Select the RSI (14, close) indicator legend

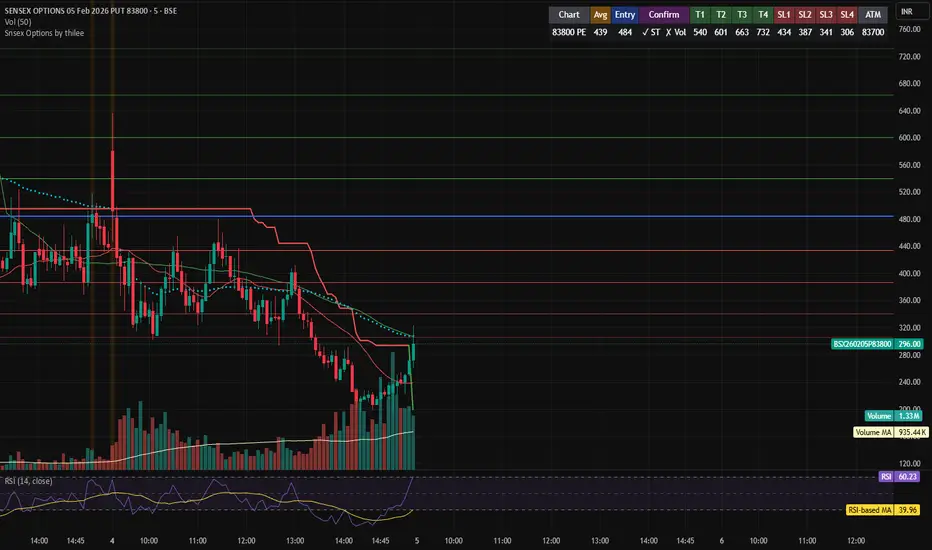click(29, 481)
